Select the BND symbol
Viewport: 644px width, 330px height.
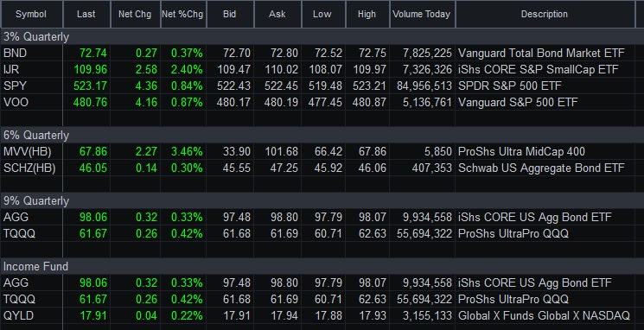16,53
